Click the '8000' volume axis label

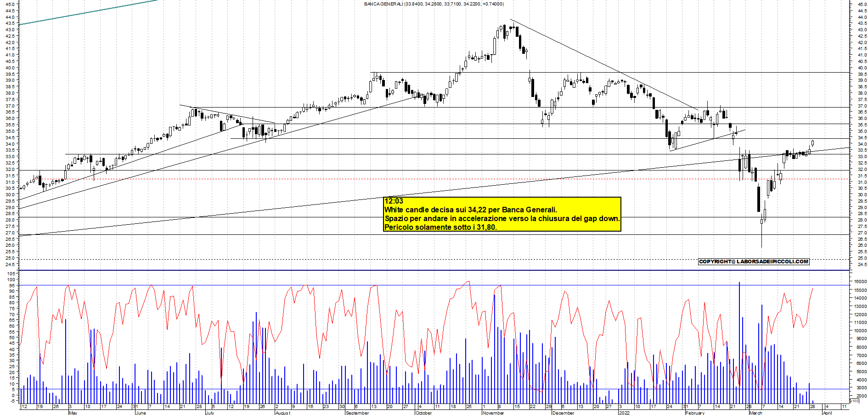click(862, 347)
